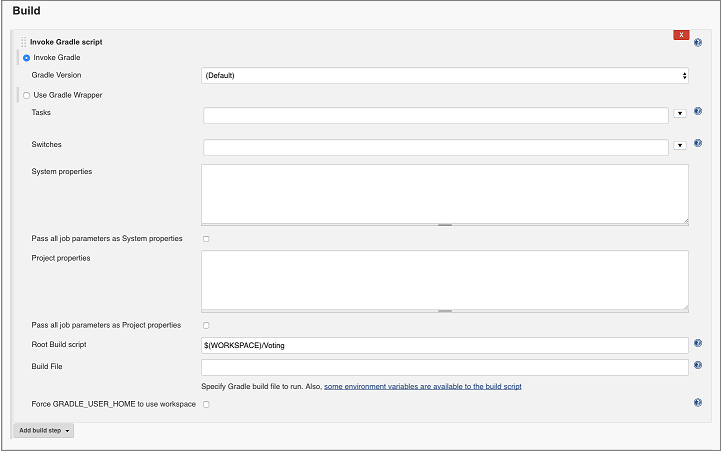The image size is (721, 451).
Task: Open the Add build step menu
Action: click(43, 430)
